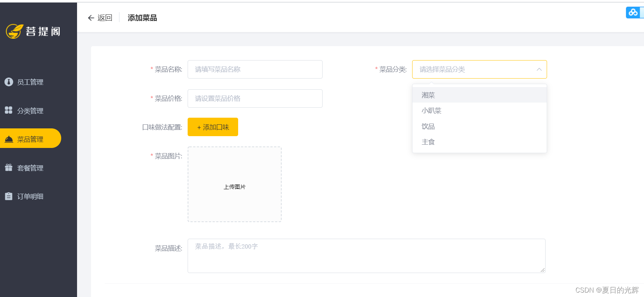Select 小趴菜 from the category list
Viewport: 644px width, 297px height.
point(479,111)
